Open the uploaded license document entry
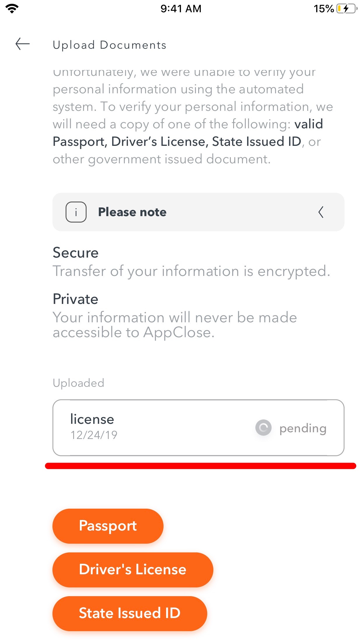The height and width of the screenshot is (644, 362). 198,428
